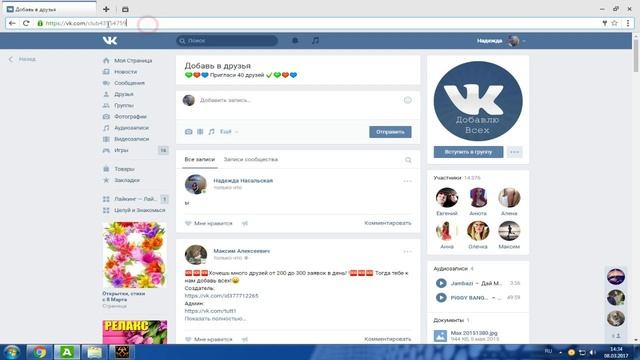Viewport: 640px width, 360px height.
Task: Open the notifications bell icon
Action: 295,40
